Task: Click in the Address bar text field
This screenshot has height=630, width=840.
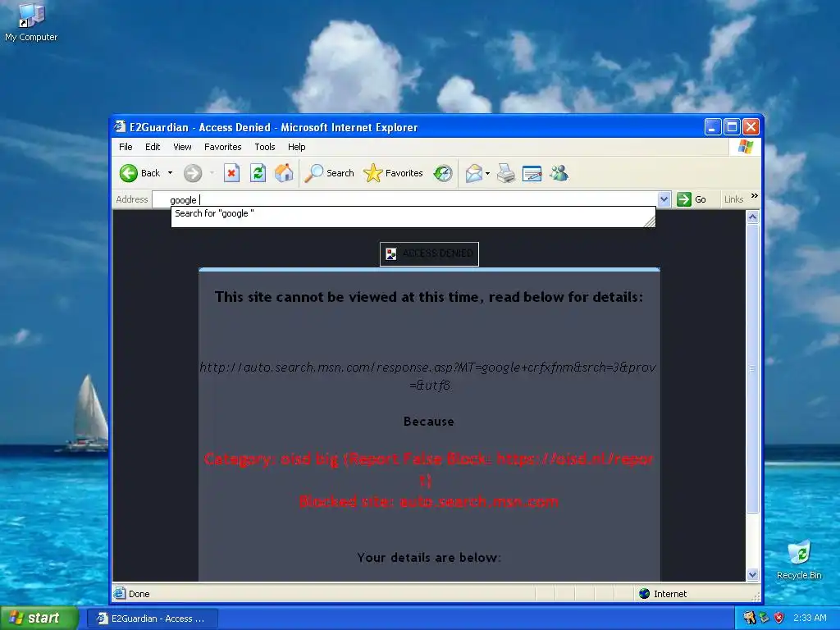Action: pyautogui.click(x=407, y=199)
